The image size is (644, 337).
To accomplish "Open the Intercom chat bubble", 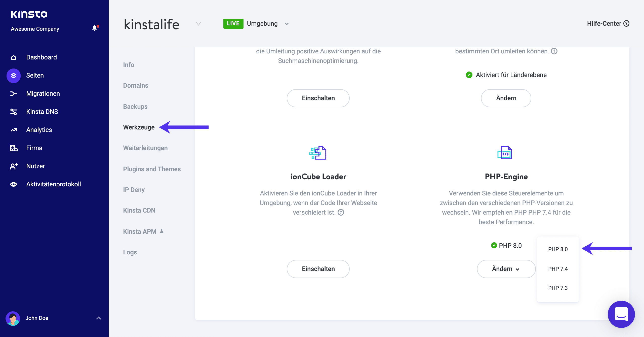I will click(621, 314).
